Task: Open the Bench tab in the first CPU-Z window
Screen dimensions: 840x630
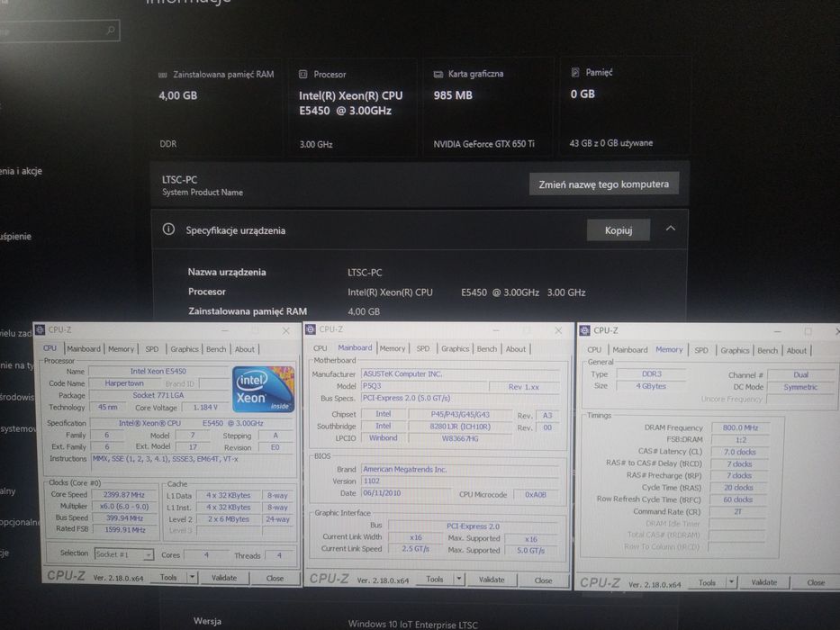Action: [216, 349]
